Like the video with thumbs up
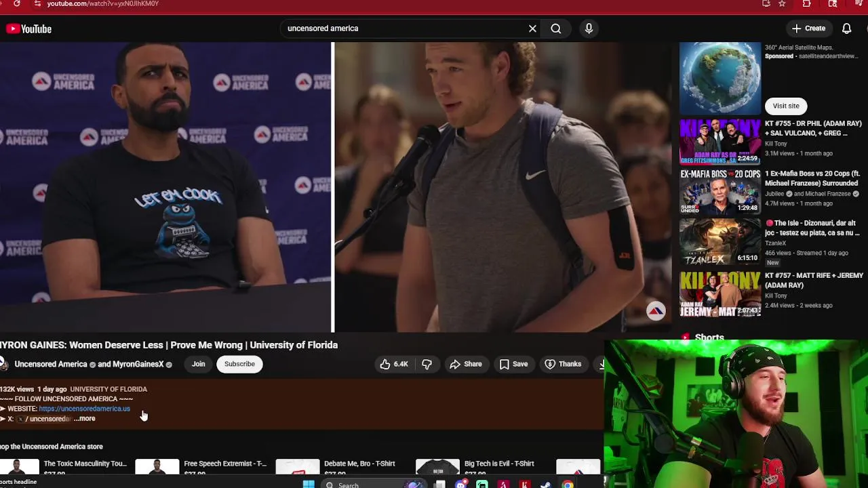 point(394,364)
